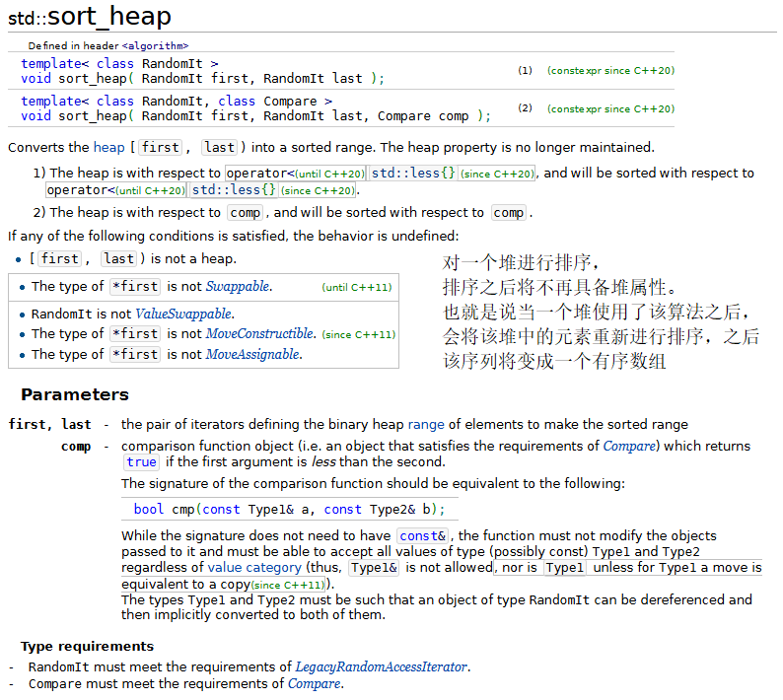Click 'constexpr since C++20' note for overload (2)
Screen dimensions: 783x700
pyautogui.click(x=610, y=108)
